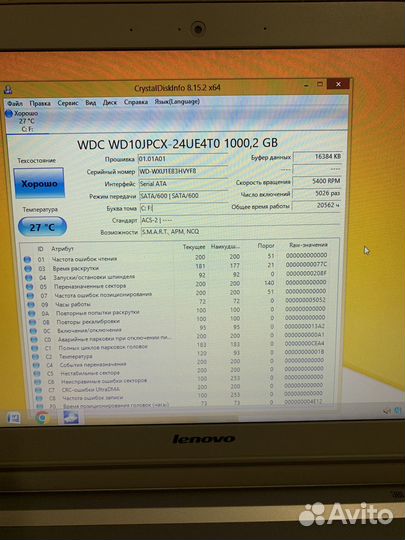Click status icon for C6 Неисправимые ошибки секторов

point(38,382)
